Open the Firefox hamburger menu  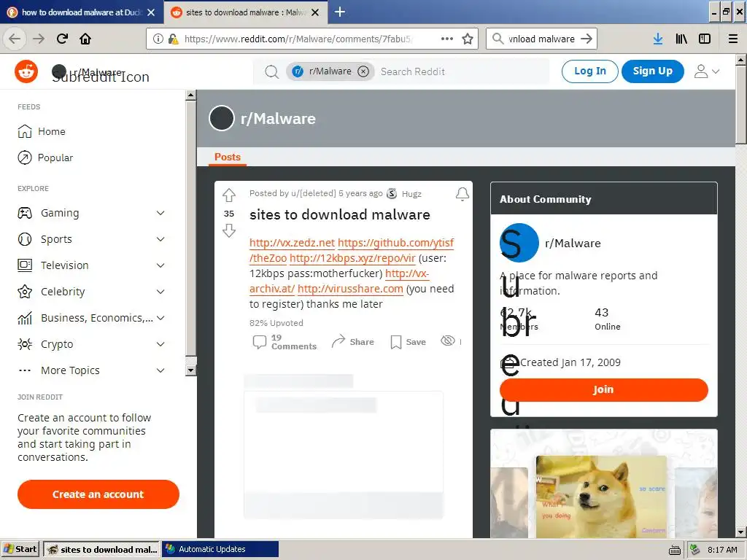[733, 39]
